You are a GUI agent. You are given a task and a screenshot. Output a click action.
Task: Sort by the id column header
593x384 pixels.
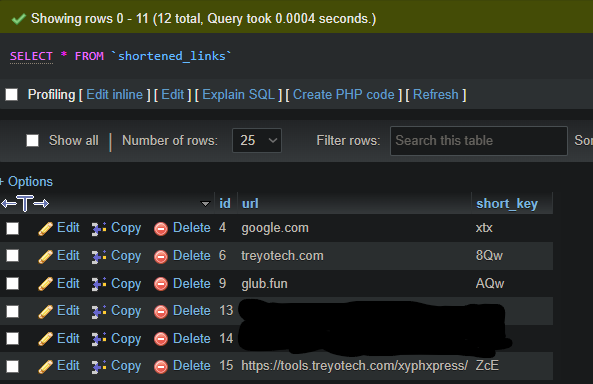(x=225, y=204)
